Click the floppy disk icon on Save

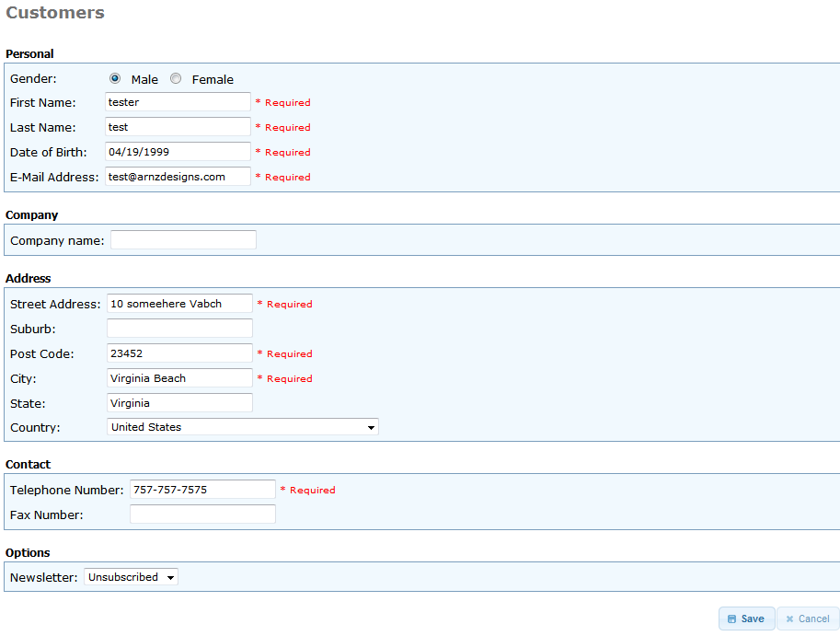tap(731, 619)
